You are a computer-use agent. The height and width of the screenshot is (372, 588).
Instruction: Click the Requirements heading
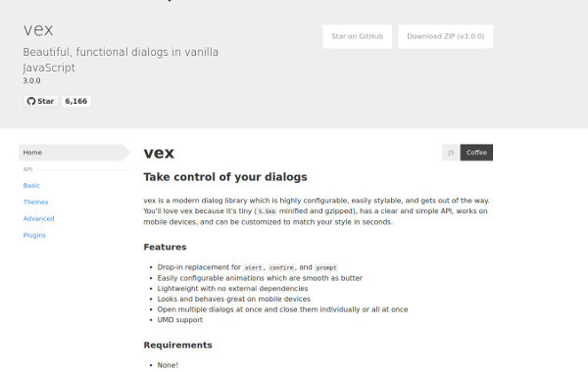click(x=177, y=345)
